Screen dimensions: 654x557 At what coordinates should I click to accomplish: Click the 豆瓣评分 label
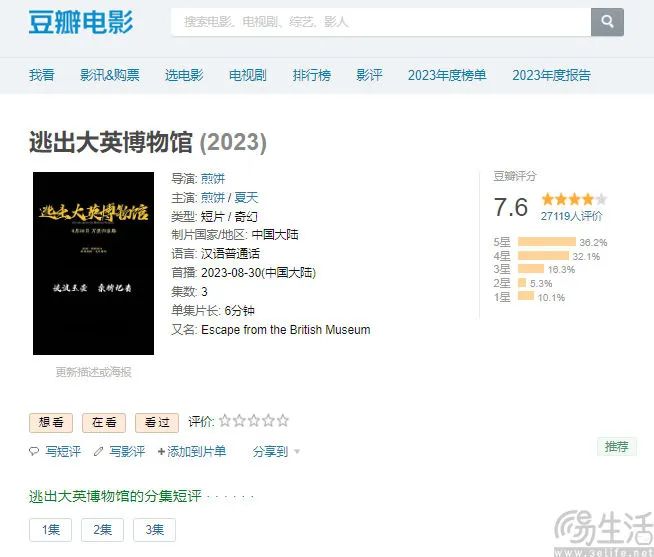(515, 176)
